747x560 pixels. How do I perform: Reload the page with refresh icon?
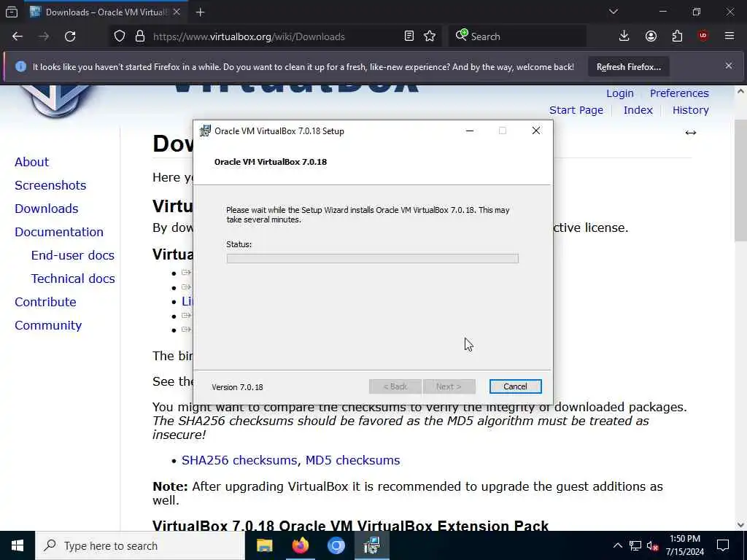70,36
